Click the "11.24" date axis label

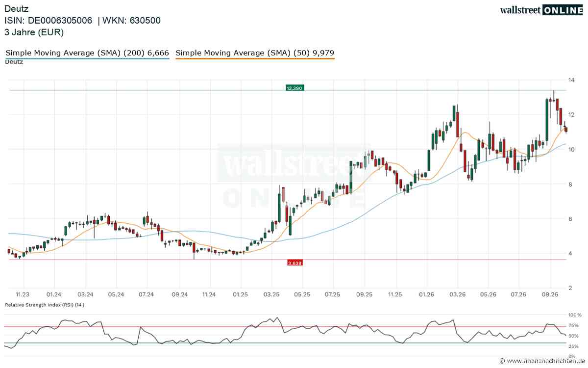tap(209, 294)
